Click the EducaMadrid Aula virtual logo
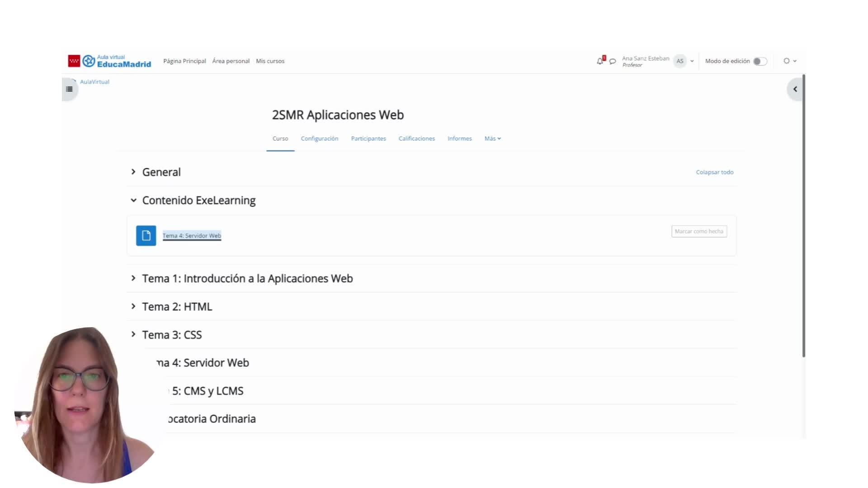The height and width of the screenshot is (488, 868). [110, 61]
